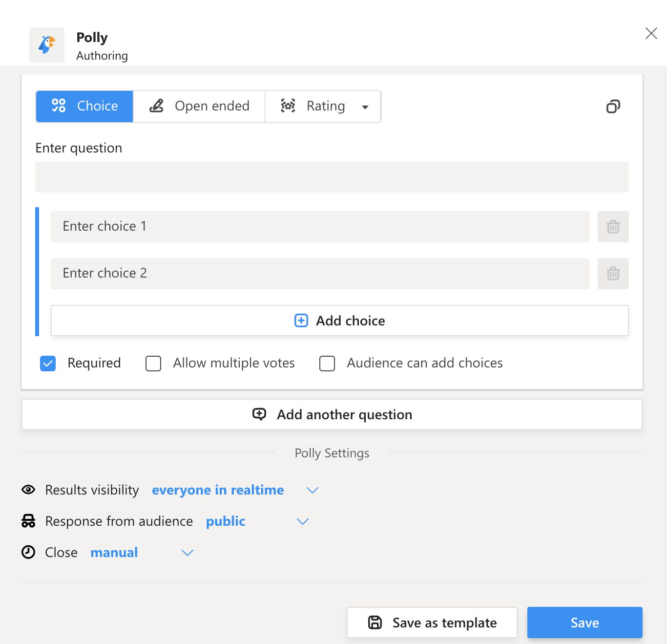Click the Polly parrot logo

tap(46, 44)
